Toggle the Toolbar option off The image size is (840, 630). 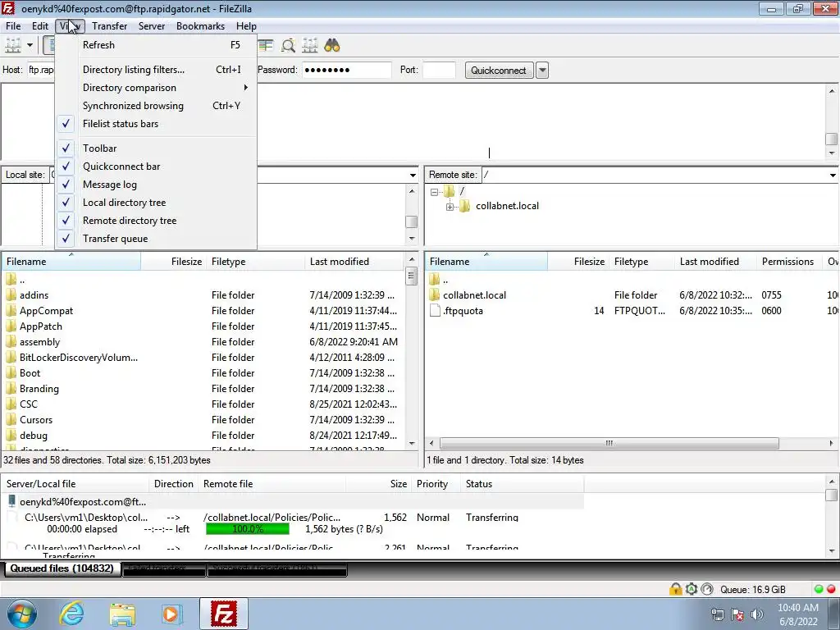(x=157, y=148)
